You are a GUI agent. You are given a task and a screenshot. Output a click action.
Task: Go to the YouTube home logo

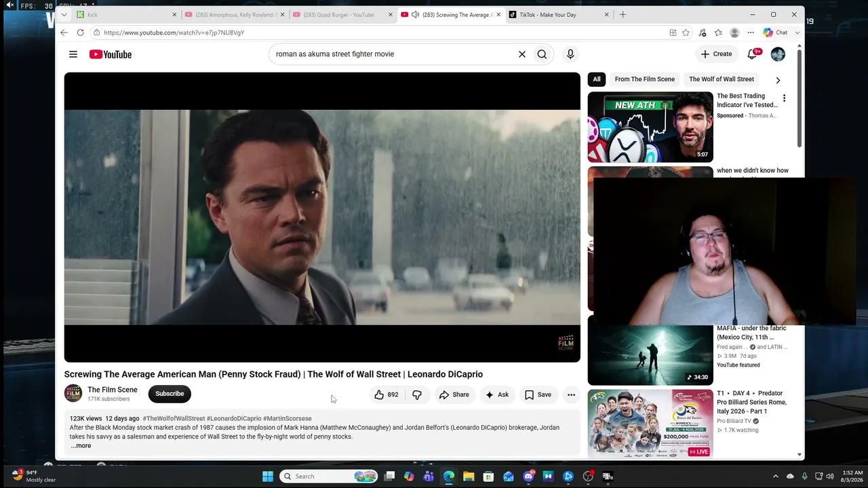click(111, 54)
